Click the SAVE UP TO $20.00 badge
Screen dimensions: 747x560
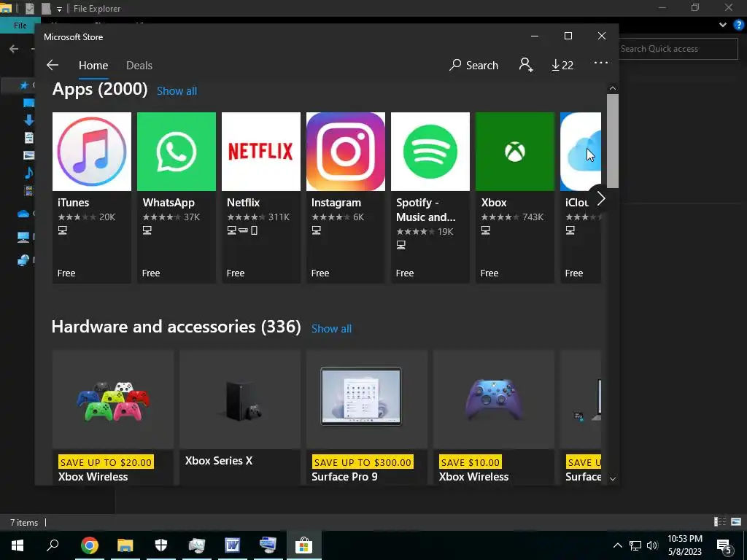tap(106, 462)
